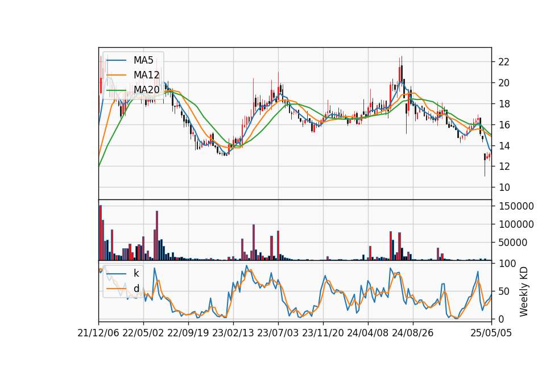Click the KD axis value 0
Viewport: 546px width, 392px height.
501,319
